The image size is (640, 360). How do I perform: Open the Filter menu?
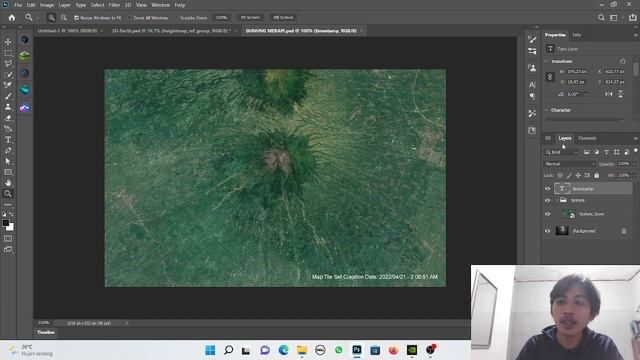(114, 5)
